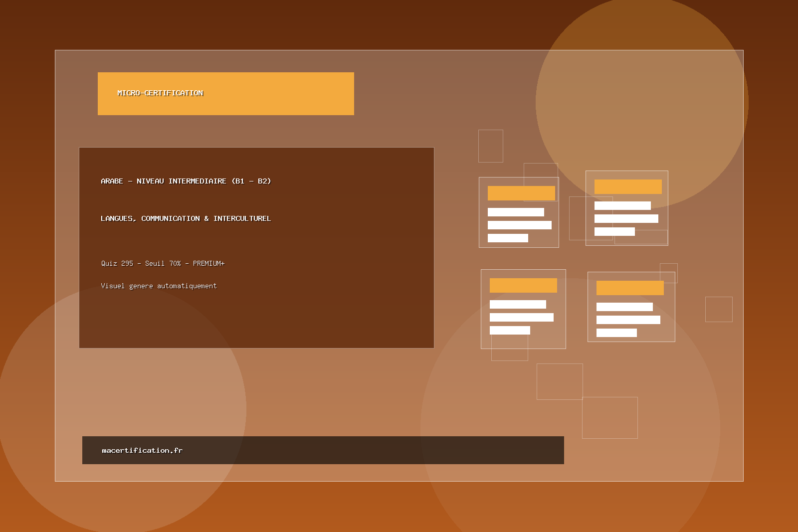This screenshot has height=532, width=798.
Task: Select the ARABE – NIVEAU INTERMEDIAIRE title
Action: [x=186, y=181]
